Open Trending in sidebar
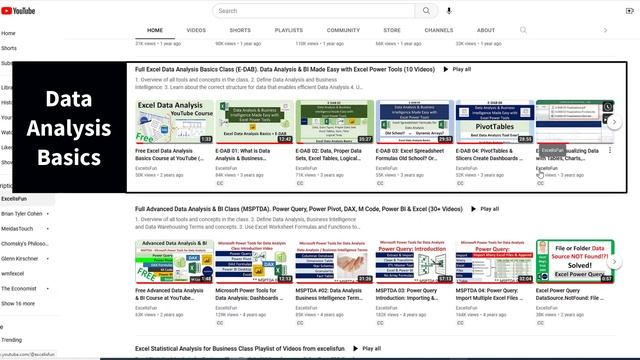This screenshot has height=360, width=640. click(11, 340)
